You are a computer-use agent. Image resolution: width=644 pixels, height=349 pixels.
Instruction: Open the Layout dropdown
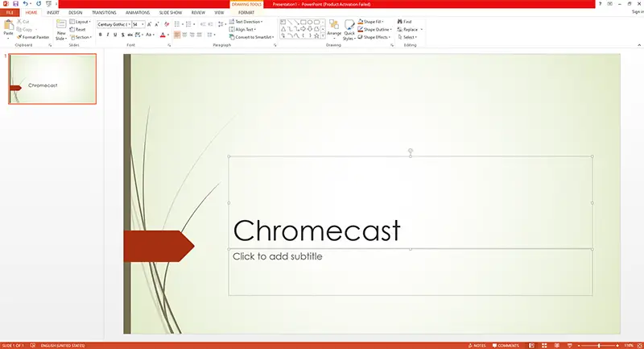point(80,22)
